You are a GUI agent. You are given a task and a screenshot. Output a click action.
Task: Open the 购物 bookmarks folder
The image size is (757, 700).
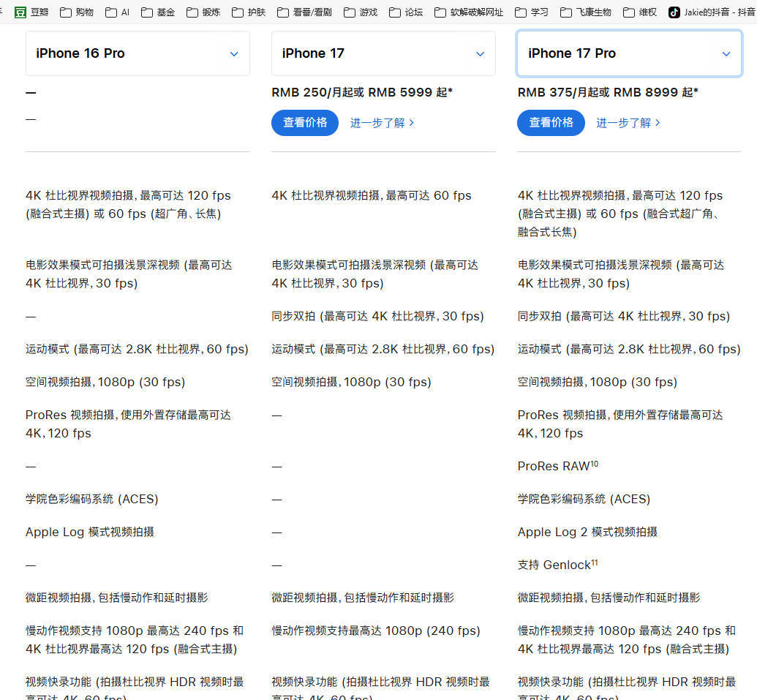pyautogui.click(x=76, y=12)
